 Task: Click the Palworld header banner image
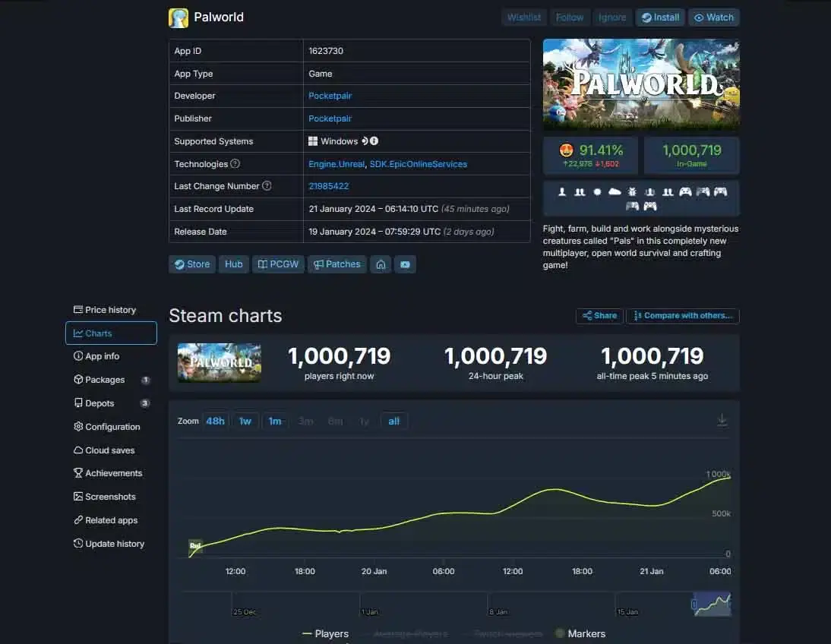tap(641, 84)
